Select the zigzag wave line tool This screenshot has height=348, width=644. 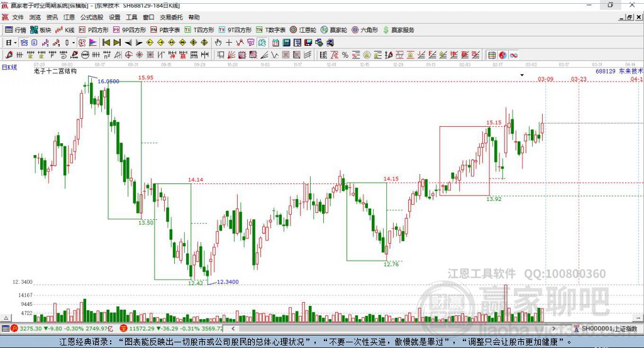click(274, 55)
